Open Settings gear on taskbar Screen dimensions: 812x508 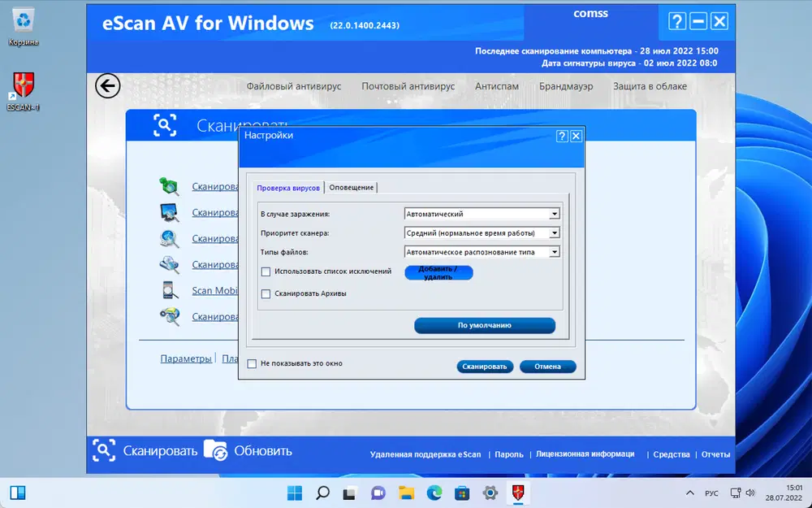pos(490,493)
